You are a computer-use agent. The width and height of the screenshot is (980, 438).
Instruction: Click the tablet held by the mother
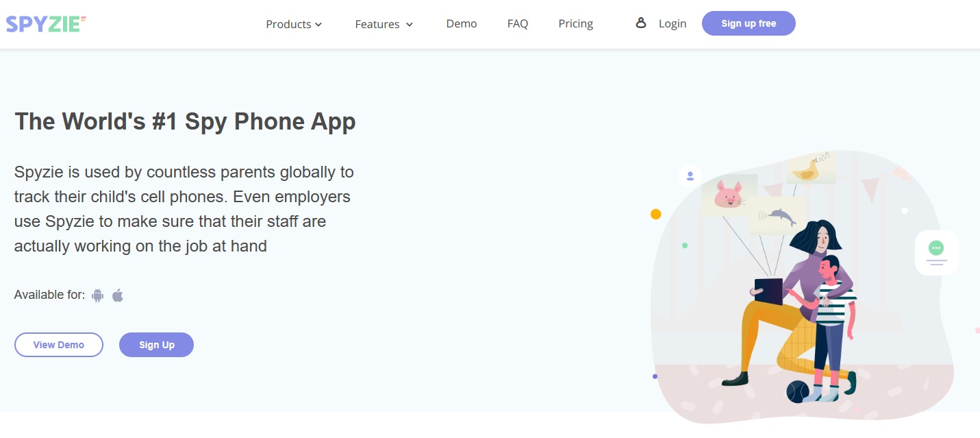coord(768,291)
